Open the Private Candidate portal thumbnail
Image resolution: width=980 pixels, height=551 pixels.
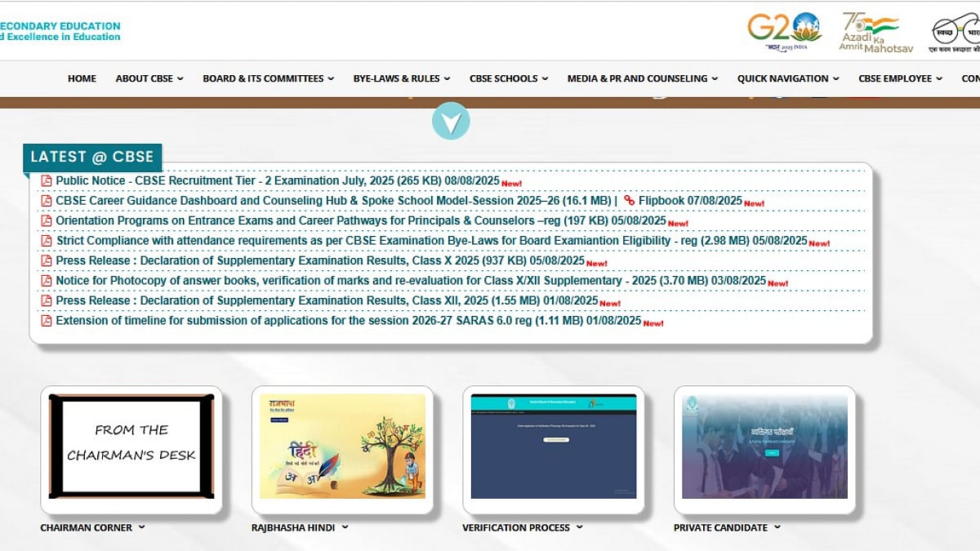[x=764, y=446]
